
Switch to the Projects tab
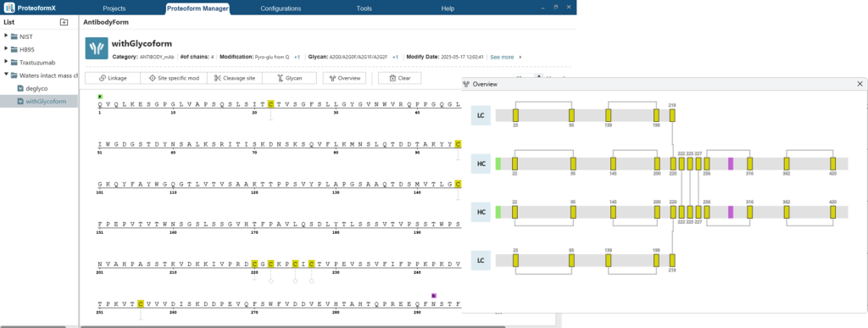(114, 8)
